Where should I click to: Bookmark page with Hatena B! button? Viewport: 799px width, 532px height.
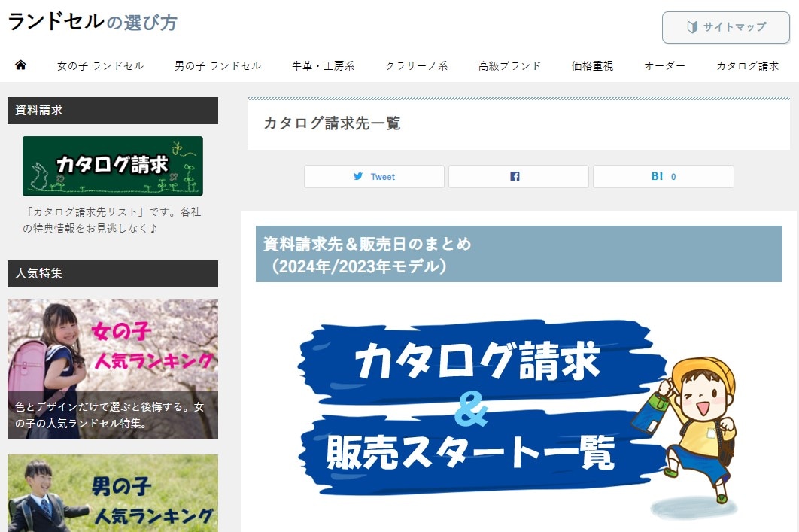663,177
